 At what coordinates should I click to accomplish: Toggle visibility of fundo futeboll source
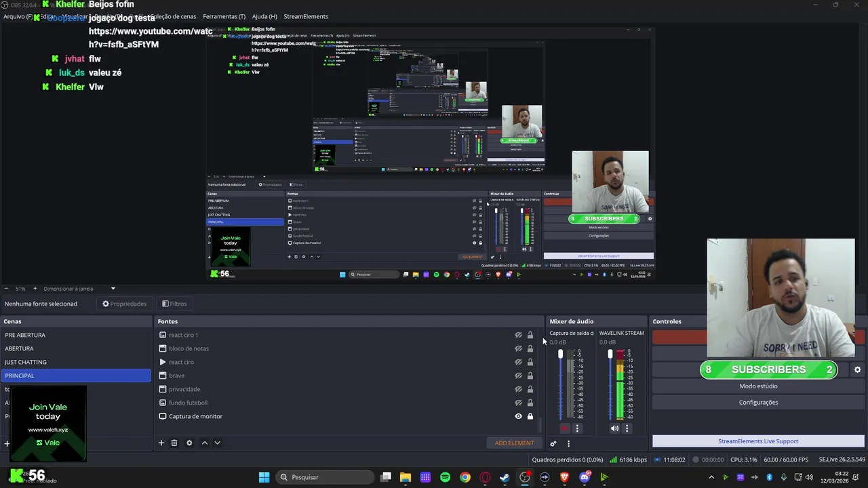coord(518,403)
